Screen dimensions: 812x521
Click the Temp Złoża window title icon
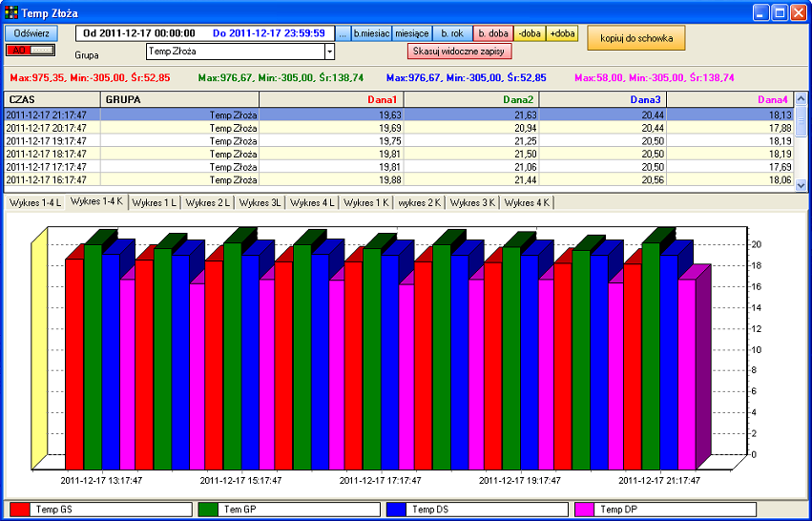pos(10,11)
